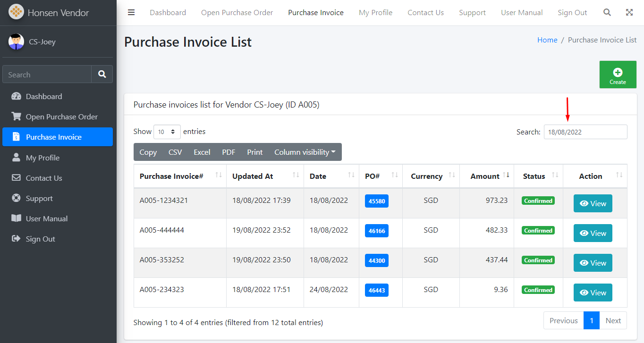Click the table Search input field

(585, 132)
